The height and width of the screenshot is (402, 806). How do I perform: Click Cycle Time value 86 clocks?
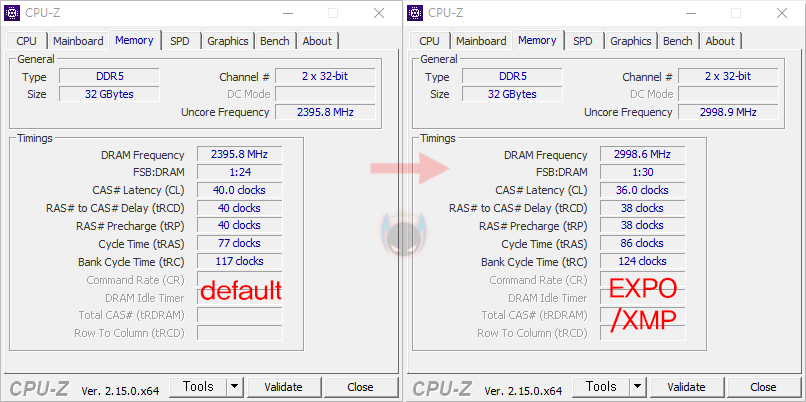click(x=643, y=244)
